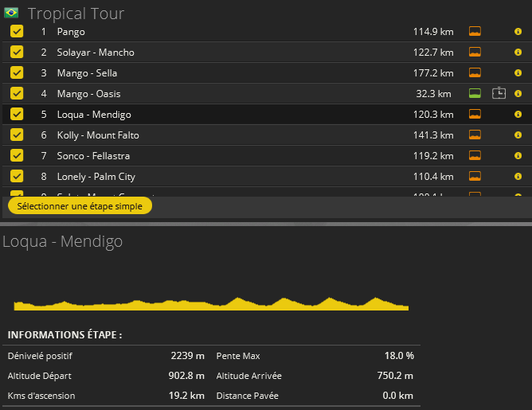532x410 pixels.
Task: Click the Tropical Tour title
Action: point(76,14)
